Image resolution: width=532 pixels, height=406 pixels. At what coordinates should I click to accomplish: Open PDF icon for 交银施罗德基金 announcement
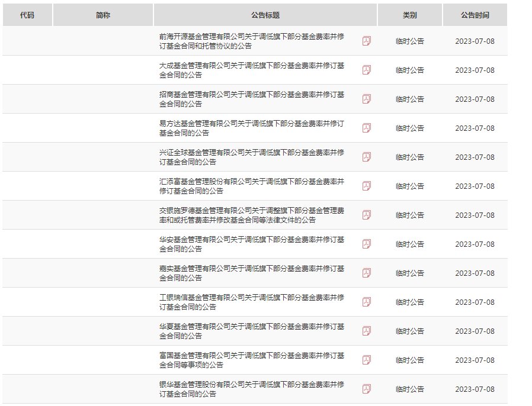(367, 215)
